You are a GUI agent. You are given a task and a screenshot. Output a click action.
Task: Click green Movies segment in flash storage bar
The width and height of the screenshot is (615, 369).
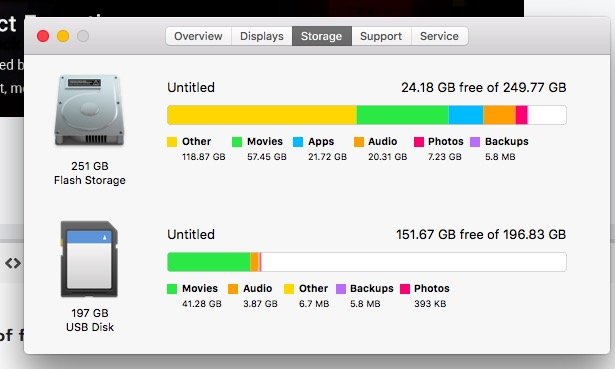tap(402, 115)
